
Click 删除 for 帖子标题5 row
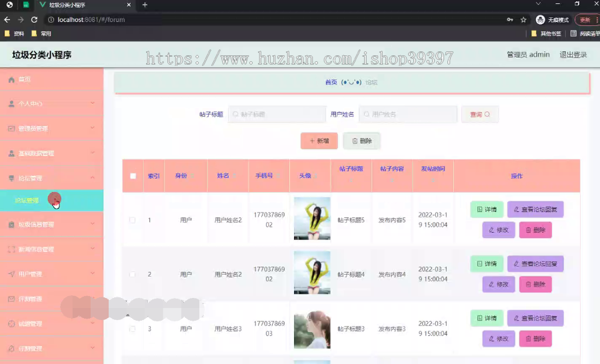[535, 230]
